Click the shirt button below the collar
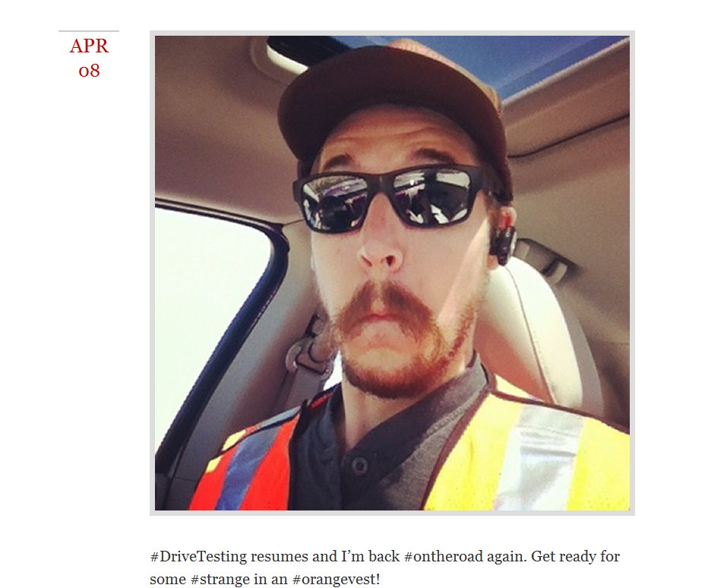 [x=359, y=465]
